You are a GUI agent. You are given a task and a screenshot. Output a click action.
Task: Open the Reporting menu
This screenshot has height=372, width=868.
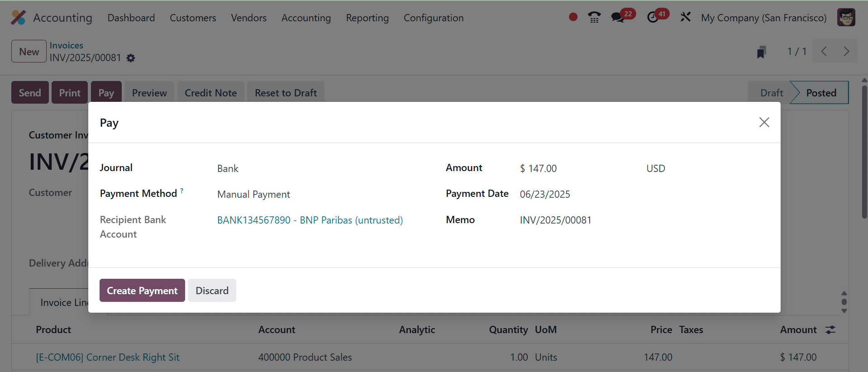click(367, 18)
